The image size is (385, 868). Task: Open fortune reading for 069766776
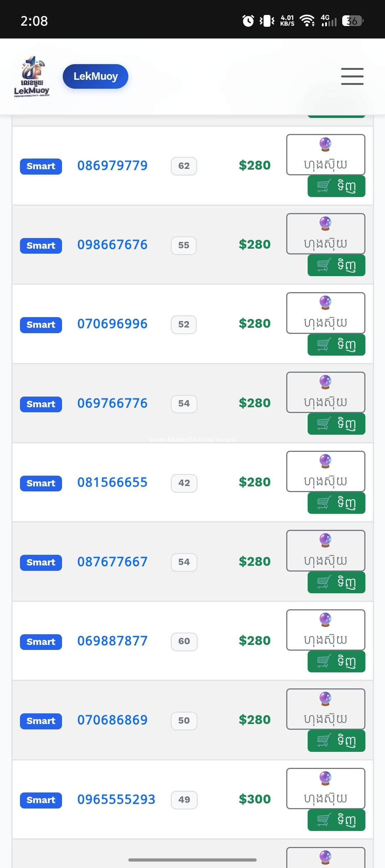326,392
